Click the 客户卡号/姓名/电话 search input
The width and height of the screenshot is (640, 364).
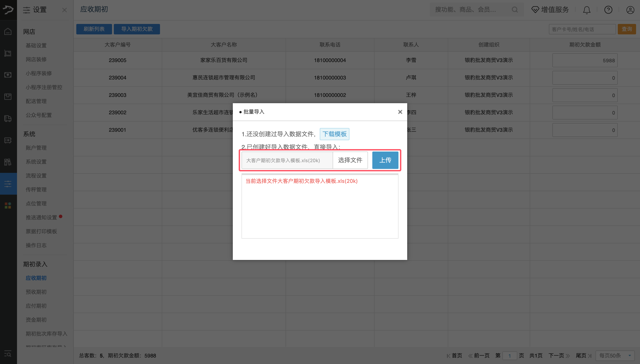tap(582, 29)
